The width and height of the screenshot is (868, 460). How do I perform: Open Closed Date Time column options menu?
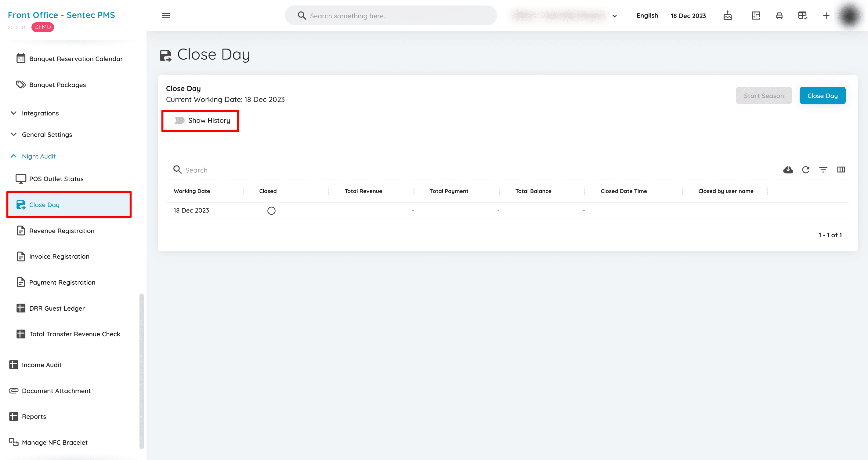682,192
